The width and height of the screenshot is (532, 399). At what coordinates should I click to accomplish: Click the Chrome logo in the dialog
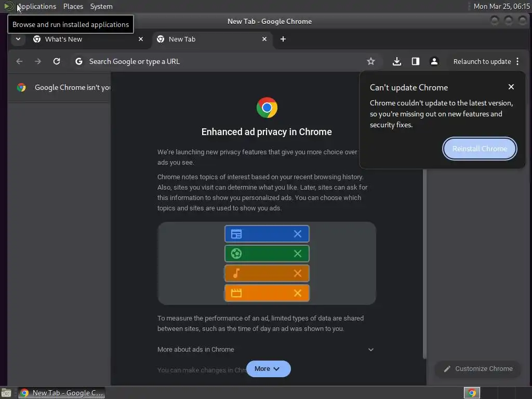click(x=267, y=108)
